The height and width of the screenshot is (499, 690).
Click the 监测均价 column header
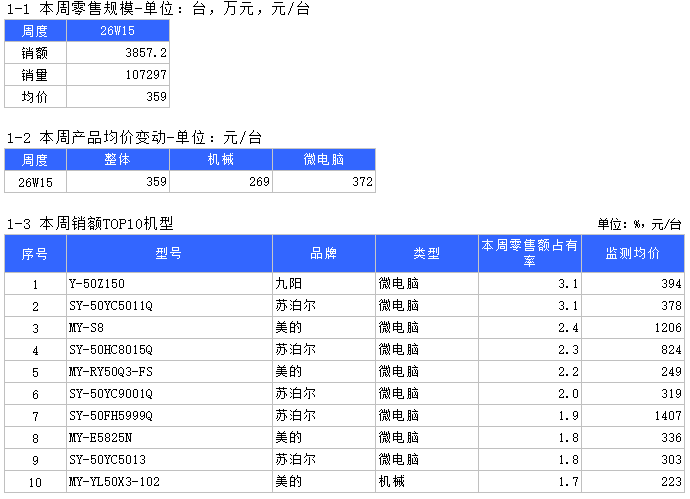click(x=633, y=253)
